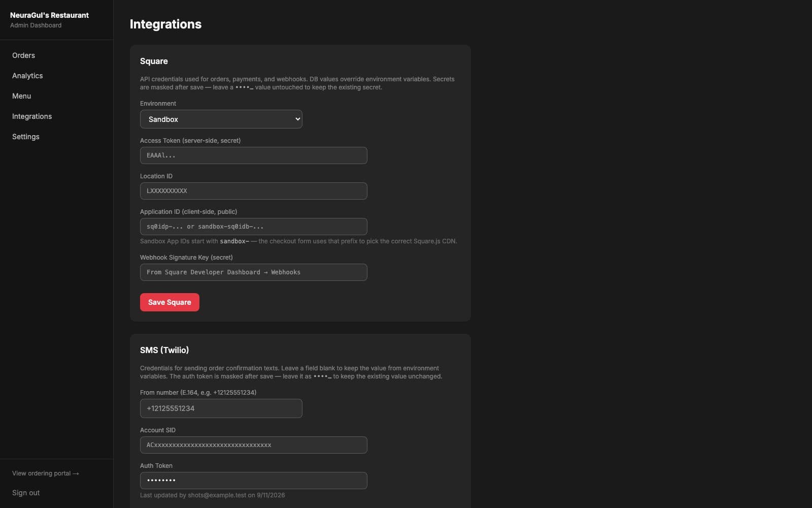Click the Square section heading

pos(154,61)
